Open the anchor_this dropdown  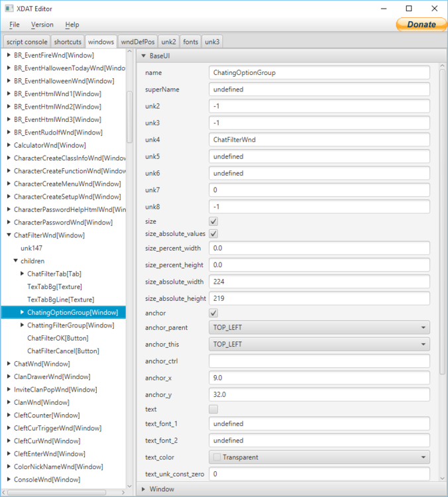(x=319, y=345)
